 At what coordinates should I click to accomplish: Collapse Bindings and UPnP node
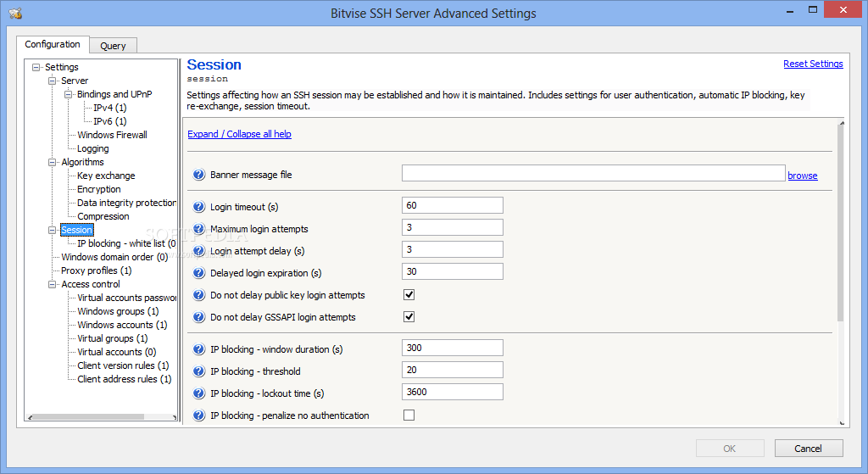(x=68, y=94)
